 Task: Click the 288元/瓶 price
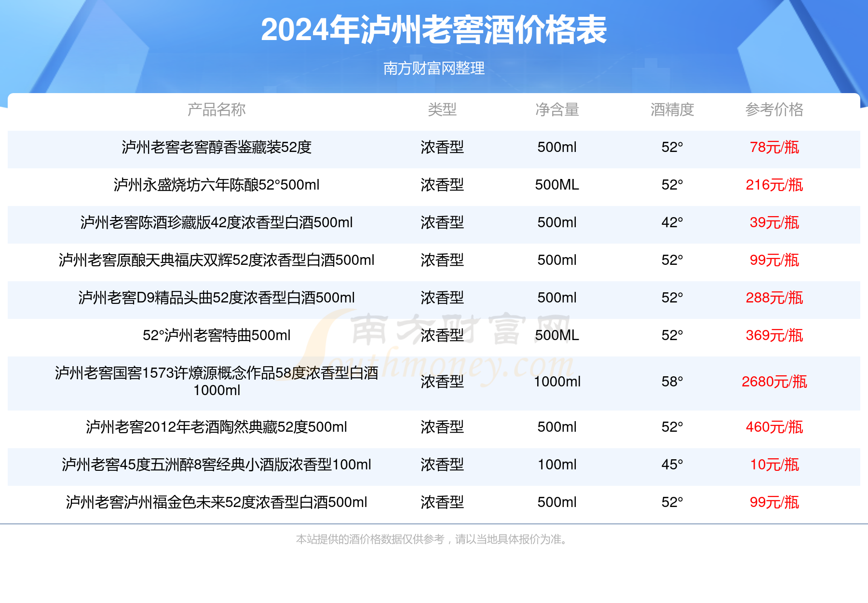point(774,298)
